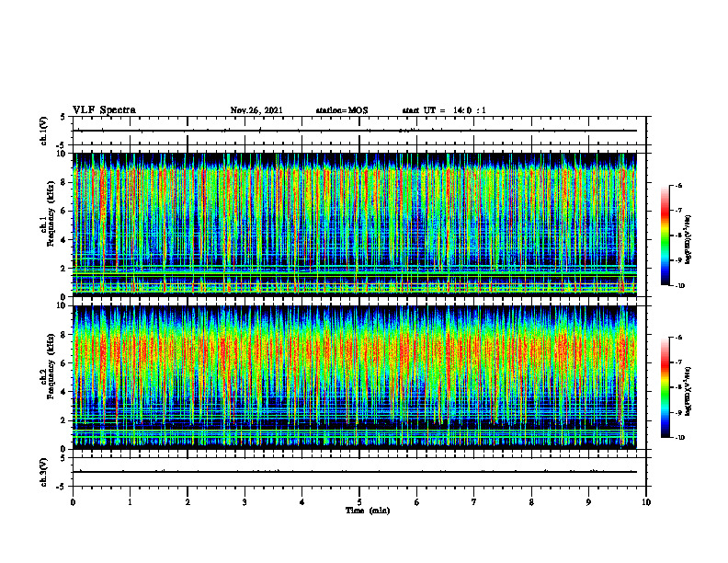Screen dimensions: 728x563
Task: Click the "station=MOS" header label
Action: 342,110
